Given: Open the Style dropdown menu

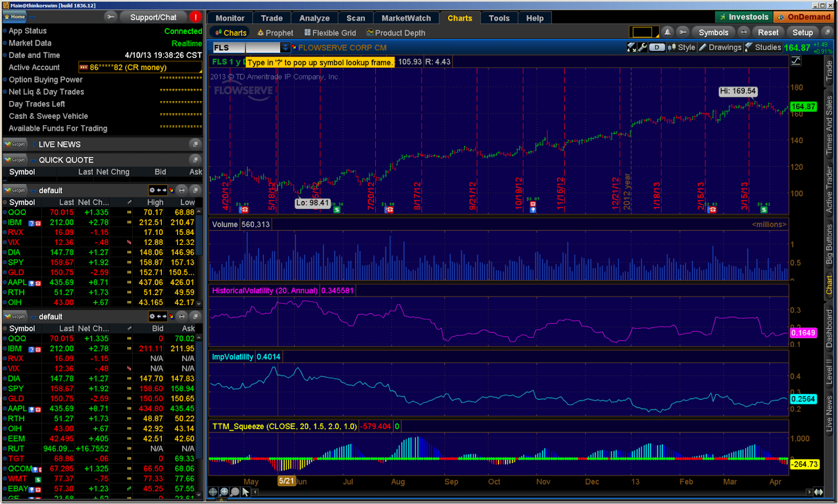Looking at the screenshot, I should [682, 47].
